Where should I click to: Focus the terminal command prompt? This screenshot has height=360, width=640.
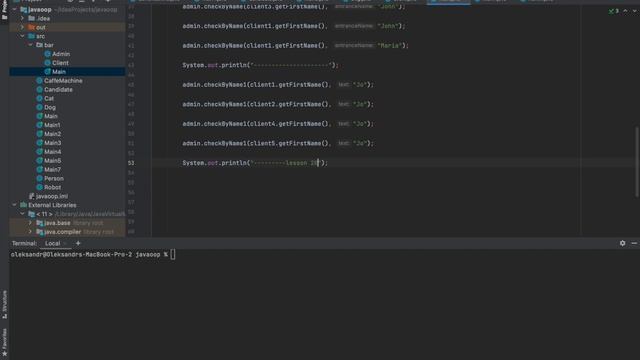pyautogui.click(x=173, y=255)
